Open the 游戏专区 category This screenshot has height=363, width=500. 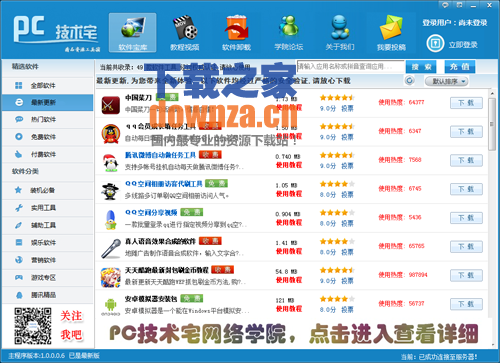pos(47,277)
